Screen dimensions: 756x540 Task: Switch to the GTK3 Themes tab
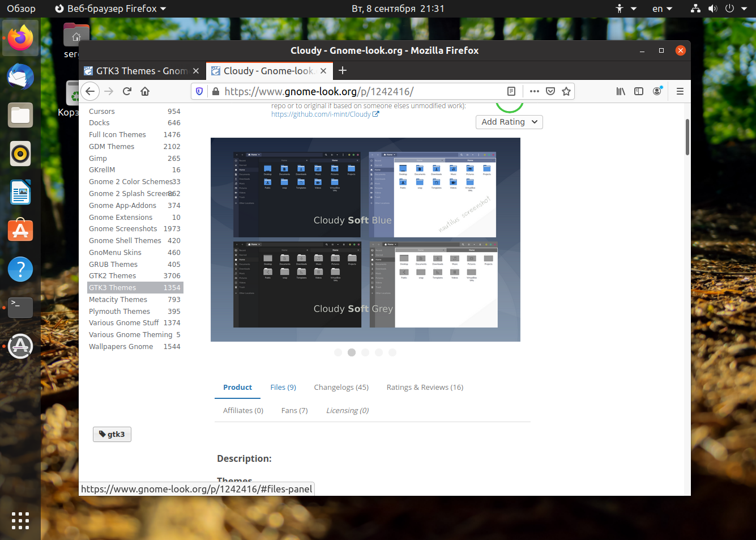pyautogui.click(x=142, y=71)
